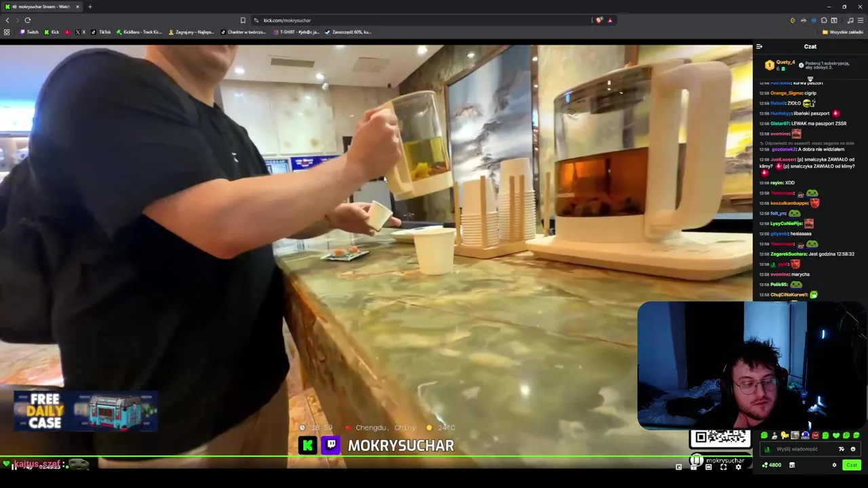Open the T-SHIRT bookmark
Image resolution: width=868 pixels, height=488 pixels.
pyautogui.click(x=296, y=32)
